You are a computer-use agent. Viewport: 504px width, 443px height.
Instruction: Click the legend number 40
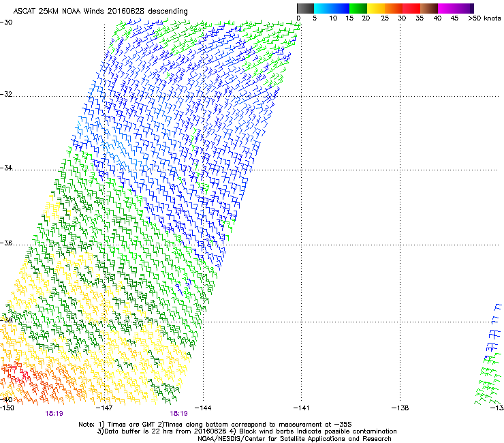click(437, 18)
